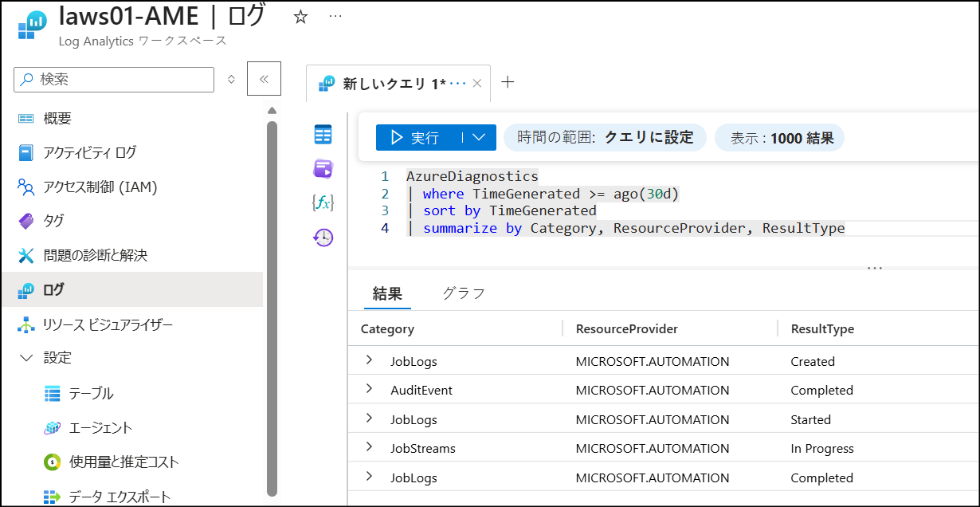Open the functions fx icon in the query rail
Viewport: 980px width, 507px height.
(323, 203)
